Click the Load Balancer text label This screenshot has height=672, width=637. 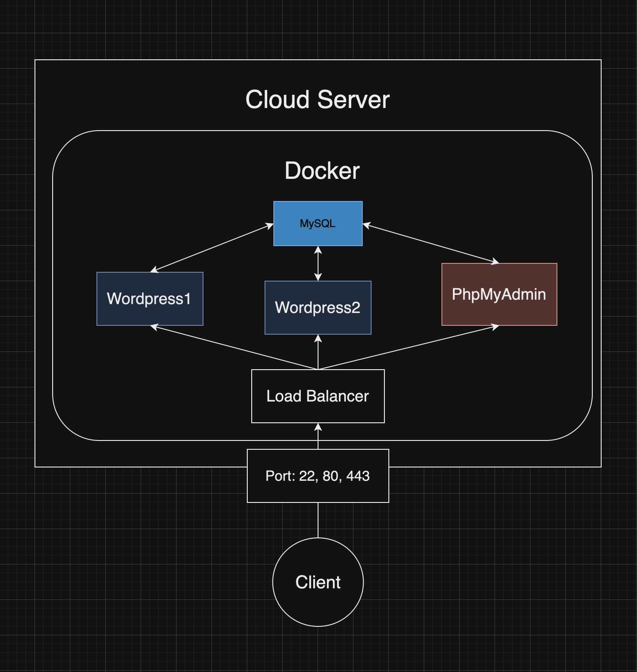click(x=318, y=396)
